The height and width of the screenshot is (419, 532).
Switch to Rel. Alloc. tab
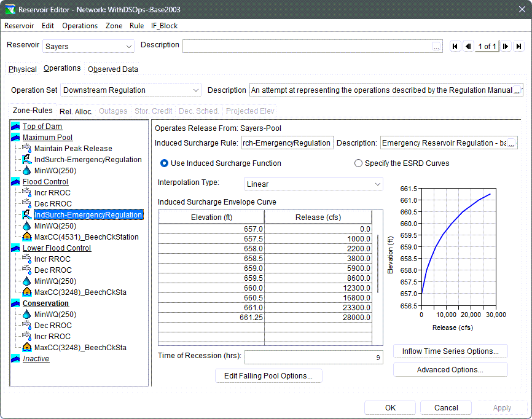[76, 111]
